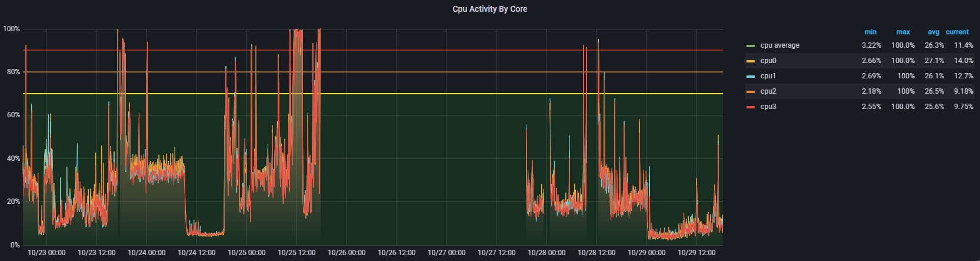Click cpu0 current value 14.0%
This screenshot has height=261, width=980.
click(x=964, y=61)
